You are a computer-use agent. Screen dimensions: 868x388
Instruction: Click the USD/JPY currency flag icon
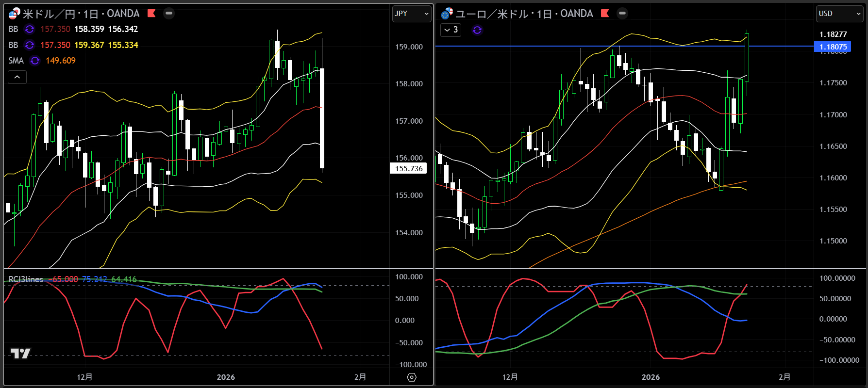coord(14,14)
